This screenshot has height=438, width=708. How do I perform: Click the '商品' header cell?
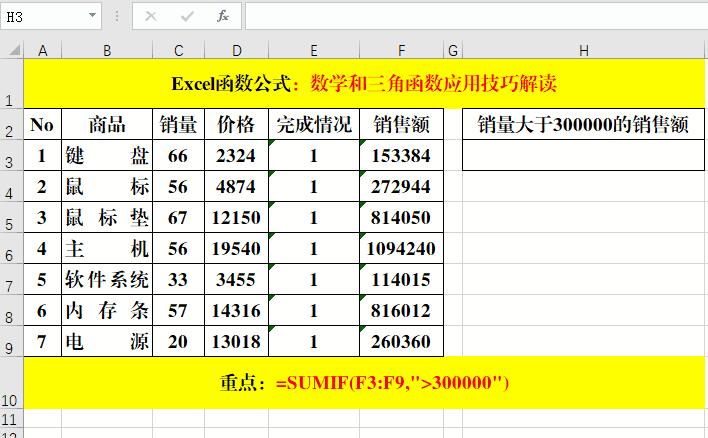(x=107, y=124)
